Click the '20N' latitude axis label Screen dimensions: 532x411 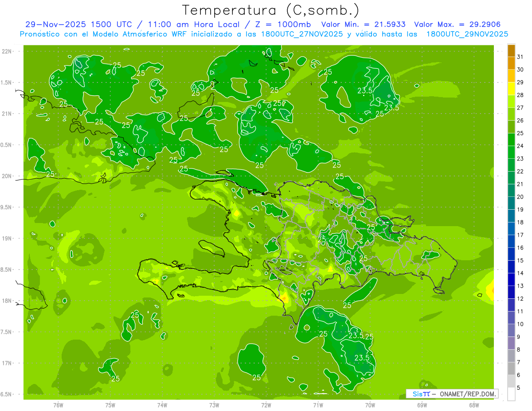click(x=7, y=176)
